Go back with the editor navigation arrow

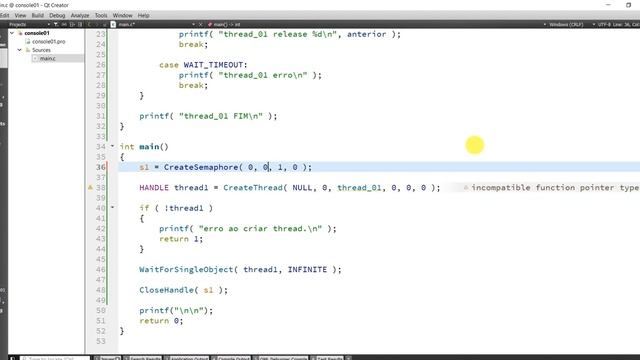tap(89, 24)
